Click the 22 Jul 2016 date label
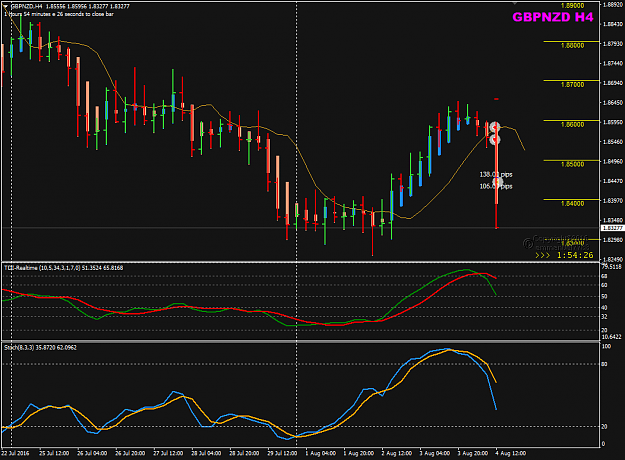 pyautogui.click(x=15, y=453)
